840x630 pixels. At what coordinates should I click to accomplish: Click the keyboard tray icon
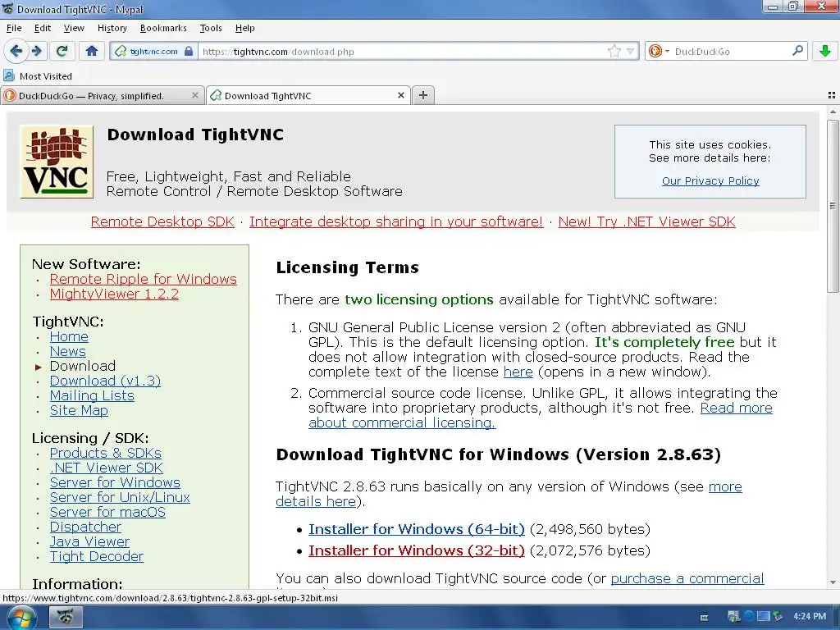click(704, 617)
